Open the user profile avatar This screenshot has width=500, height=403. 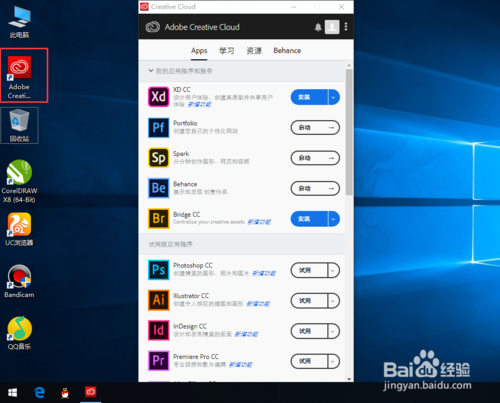coord(332,27)
